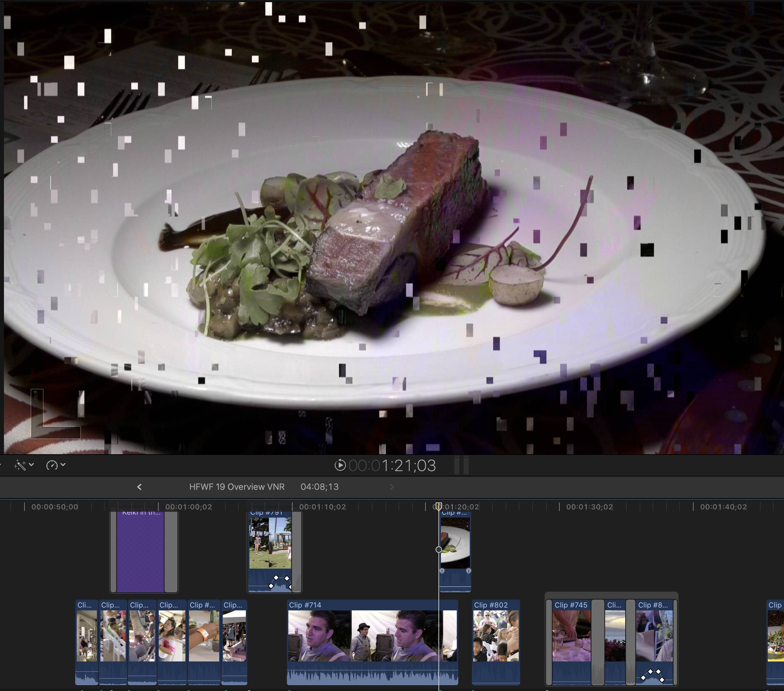This screenshot has width=784, height=691.
Task: Select Clip #745 in the timeline
Action: [571, 637]
